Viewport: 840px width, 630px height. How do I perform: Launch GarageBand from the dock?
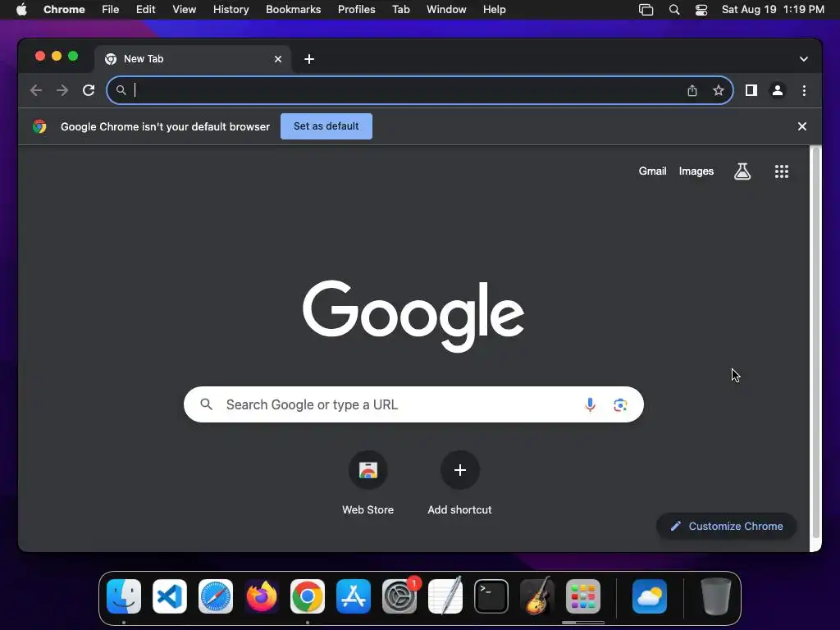[537, 596]
